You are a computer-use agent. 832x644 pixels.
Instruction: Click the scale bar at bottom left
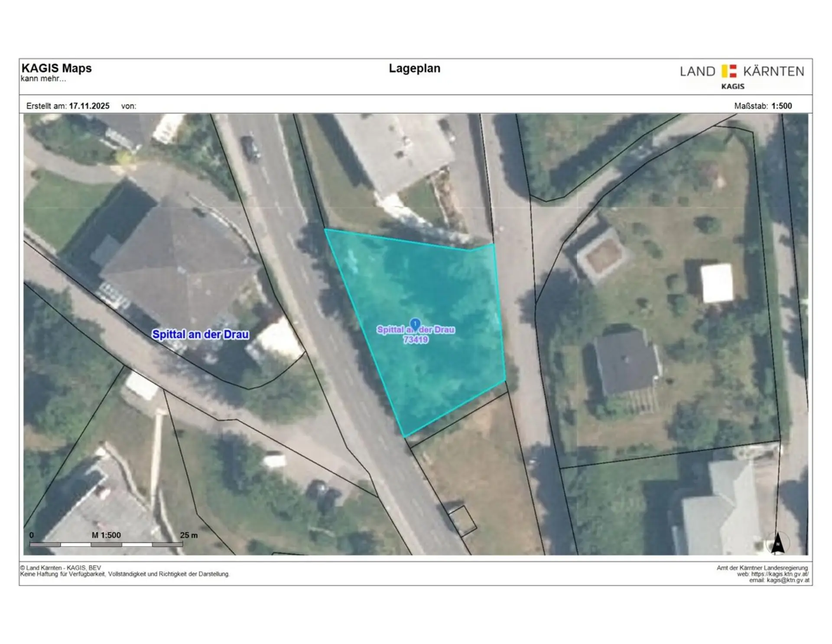[x=106, y=544]
